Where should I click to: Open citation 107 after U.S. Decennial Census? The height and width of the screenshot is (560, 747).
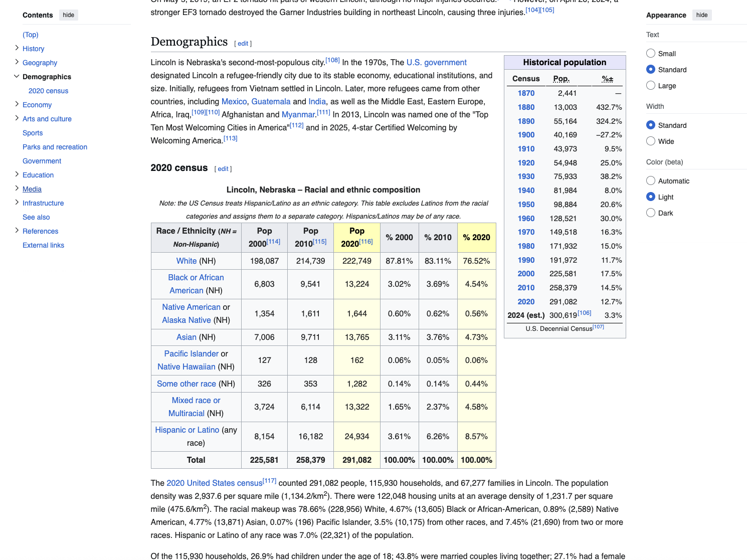599,326
